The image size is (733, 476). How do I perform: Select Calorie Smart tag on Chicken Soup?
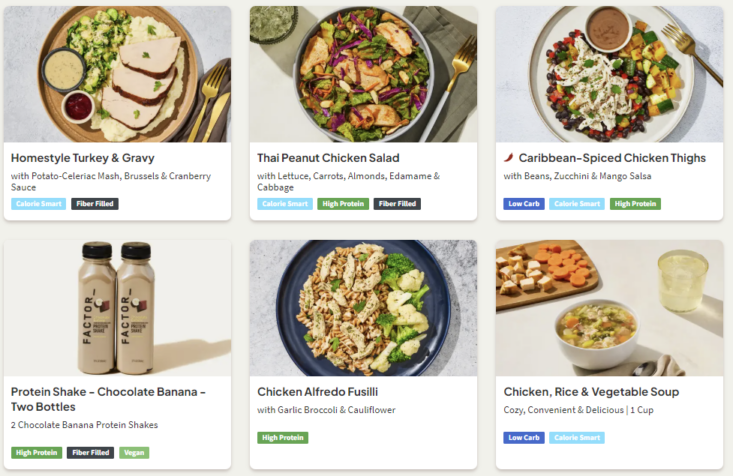point(577,438)
